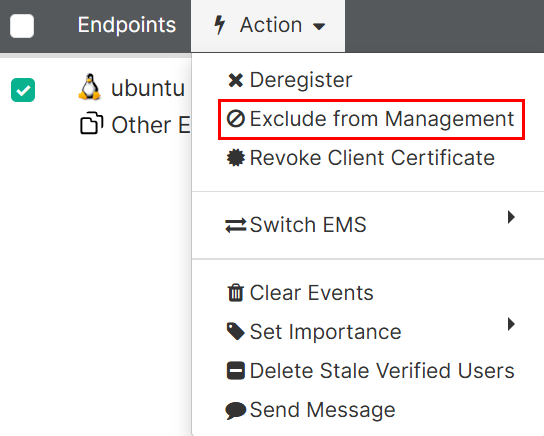
Task: Click the copy icon next to Other
Action: pos(92,123)
